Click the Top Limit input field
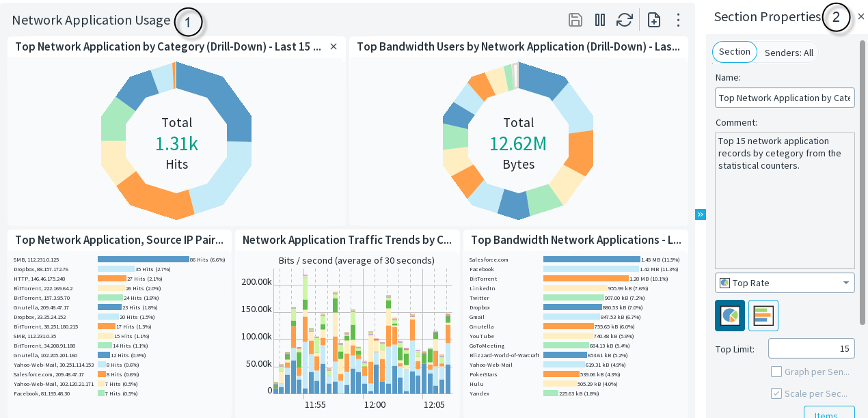This screenshot has height=418, width=868. click(811, 348)
